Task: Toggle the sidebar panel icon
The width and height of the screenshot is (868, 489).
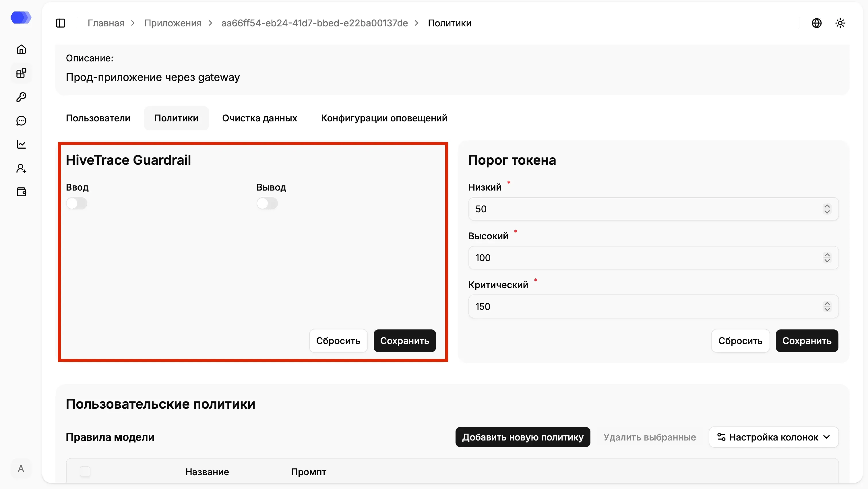Action: pyautogui.click(x=61, y=23)
